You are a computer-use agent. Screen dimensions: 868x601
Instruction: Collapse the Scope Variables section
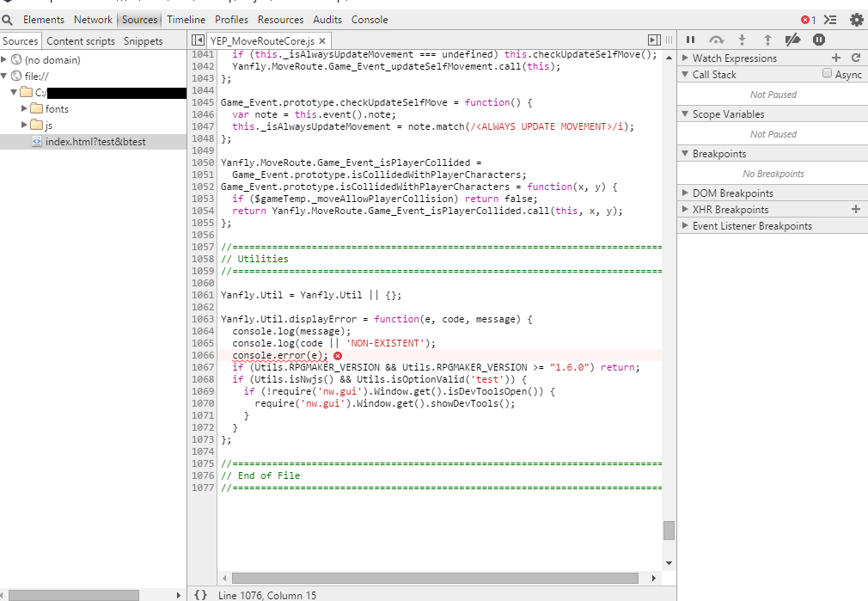[685, 113]
